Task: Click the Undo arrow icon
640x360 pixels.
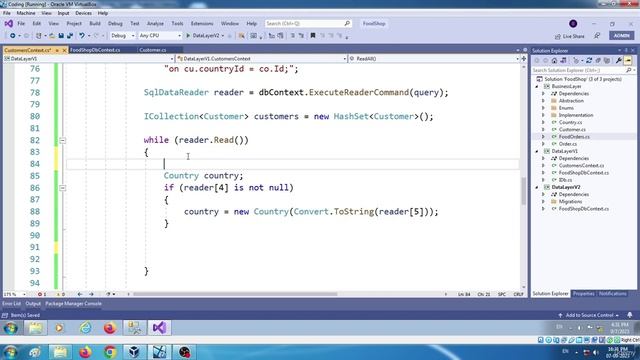Action: (82, 36)
